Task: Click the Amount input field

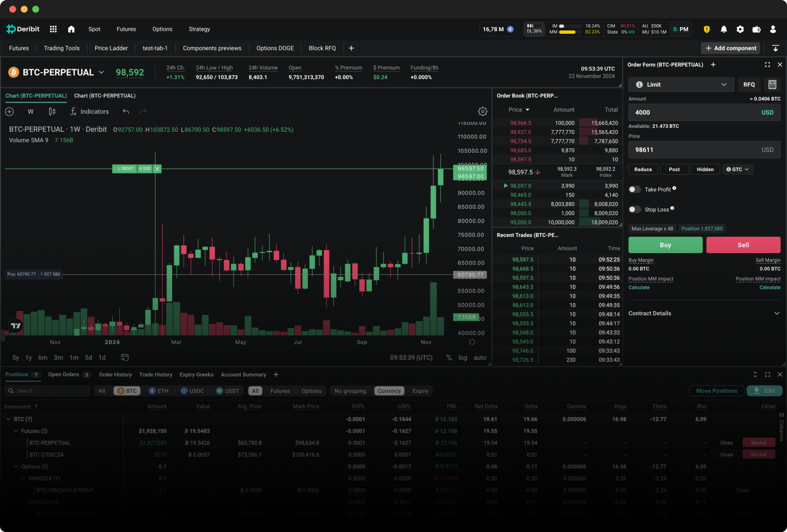Action: tap(705, 112)
